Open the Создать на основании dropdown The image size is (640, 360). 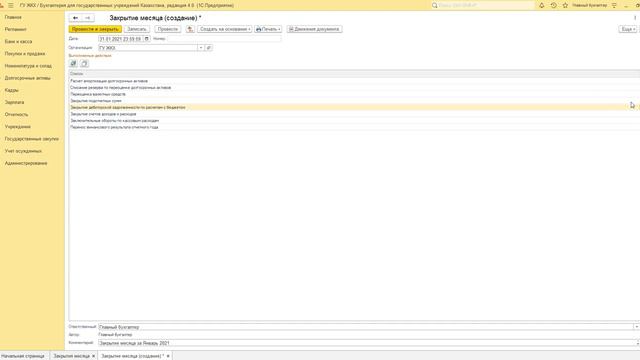click(x=224, y=29)
